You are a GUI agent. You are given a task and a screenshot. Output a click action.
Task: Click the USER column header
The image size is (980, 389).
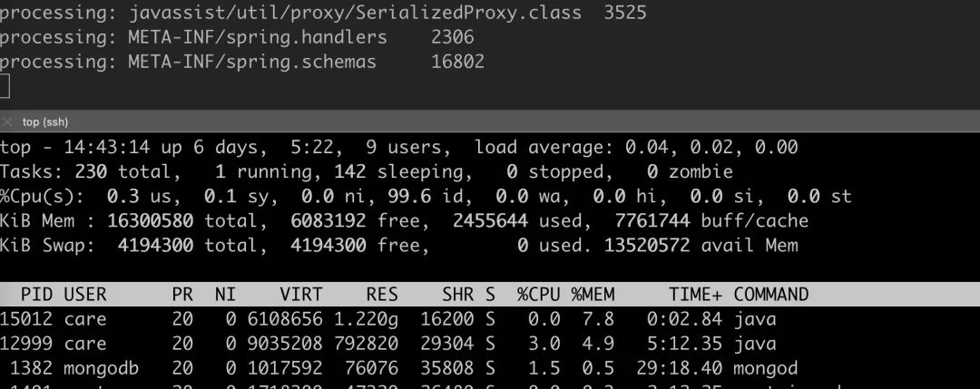(x=85, y=294)
